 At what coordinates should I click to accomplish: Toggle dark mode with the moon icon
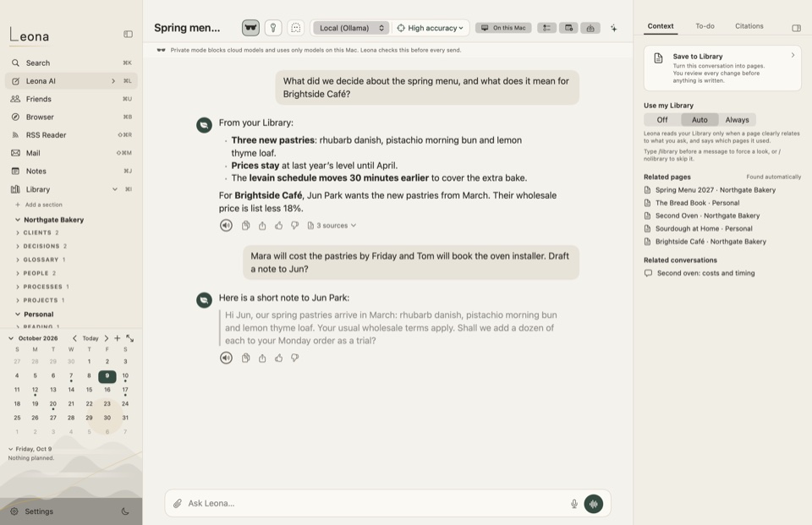(125, 511)
